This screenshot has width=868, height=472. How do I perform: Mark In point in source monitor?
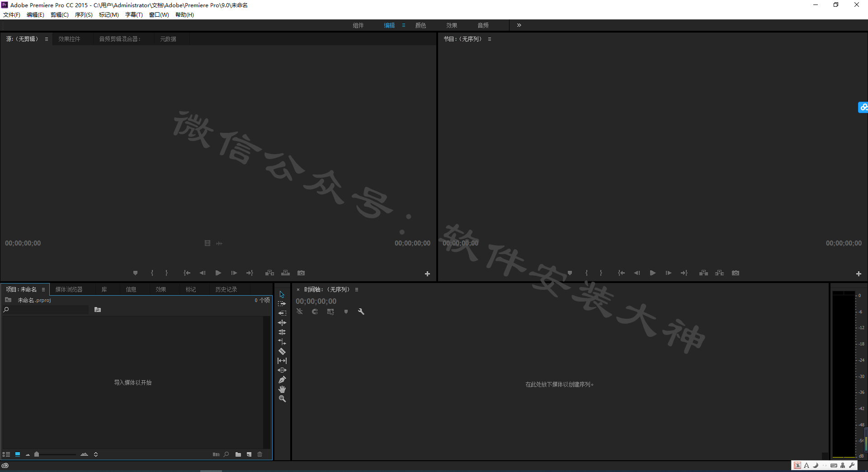point(152,273)
